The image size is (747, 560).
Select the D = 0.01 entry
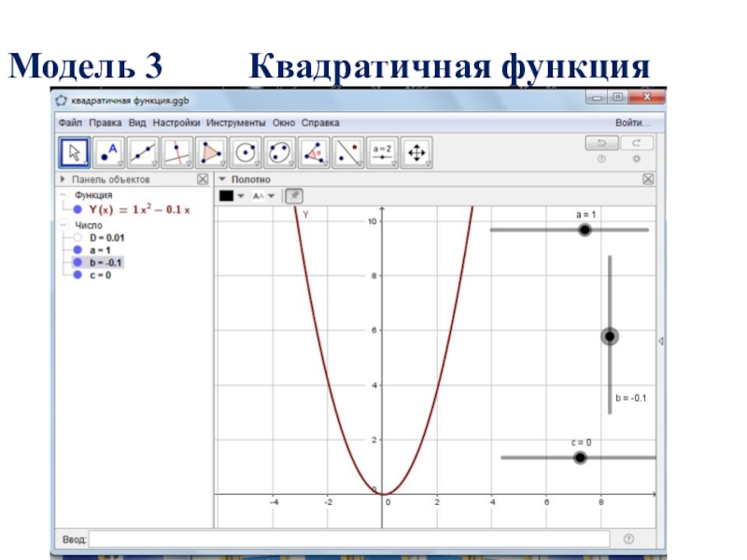point(106,238)
